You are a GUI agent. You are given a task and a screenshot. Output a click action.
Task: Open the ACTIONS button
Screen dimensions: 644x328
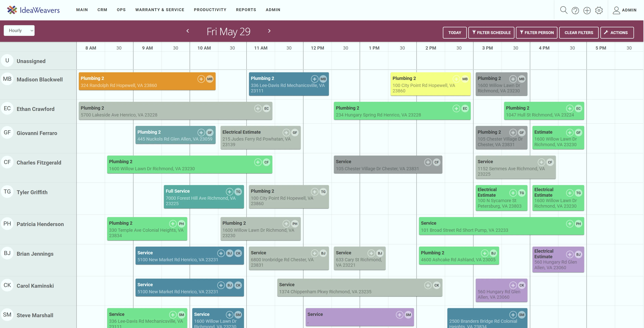click(x=617, y=33)
